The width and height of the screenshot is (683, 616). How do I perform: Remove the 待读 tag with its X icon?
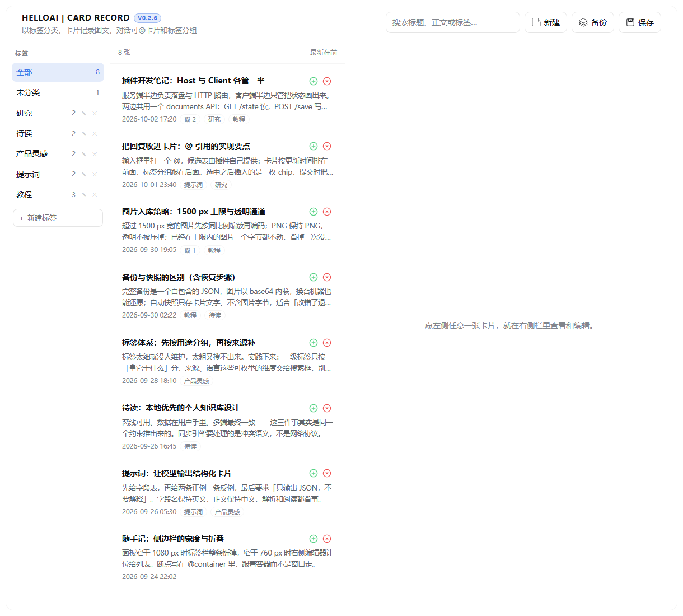pyautogui.click(x=95, y=133)
